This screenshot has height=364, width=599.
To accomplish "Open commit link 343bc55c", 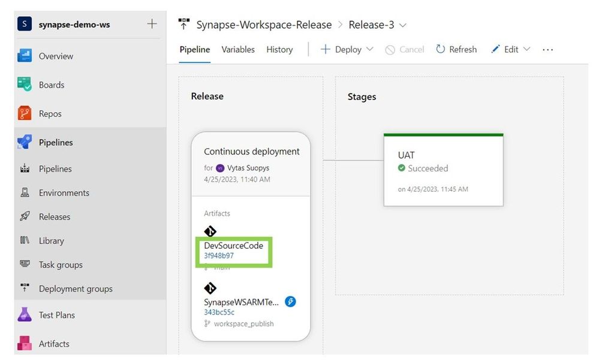I will pyautogui.click(x=219, y=312).
